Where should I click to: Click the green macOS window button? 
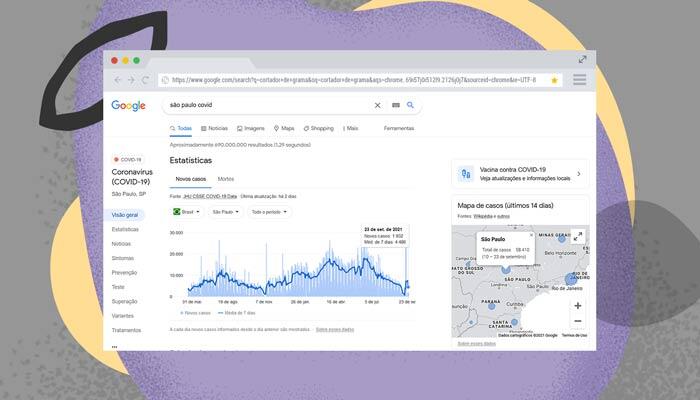(x=137, y=60)
